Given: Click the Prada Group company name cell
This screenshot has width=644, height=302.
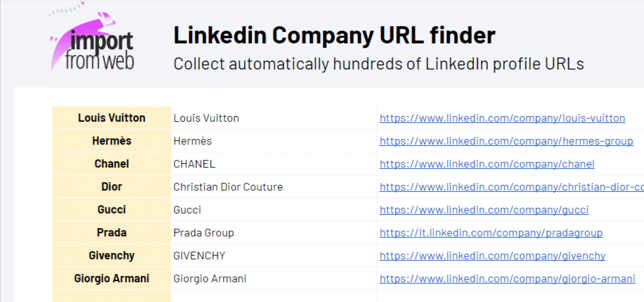Looking at the screenshot, I should pos(204,233).
